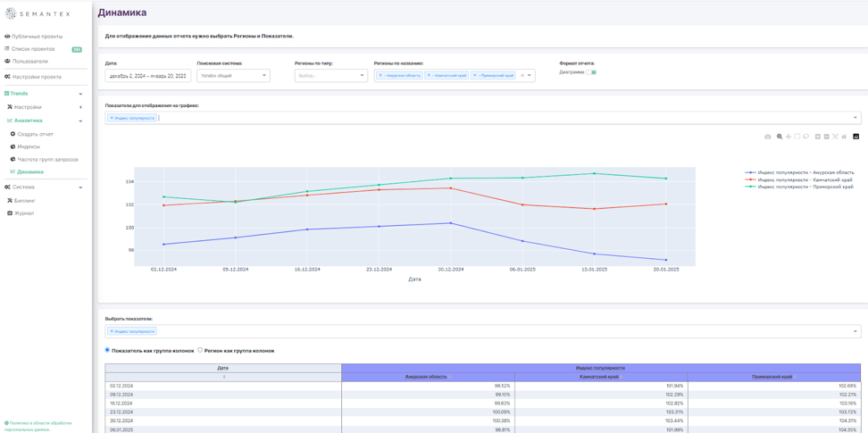Open the Поисковая система dropdown
Viewport: 868px width, 433px height.
[233, 76]
